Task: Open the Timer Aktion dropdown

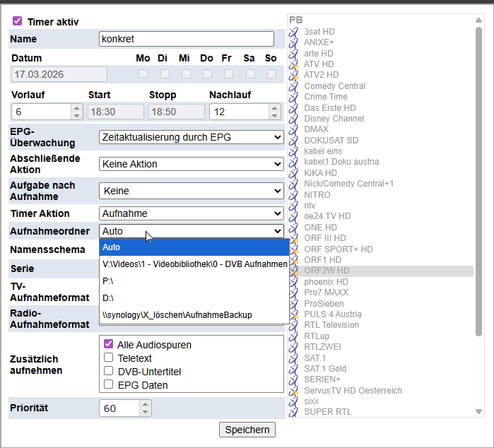Action: click(191, 213)
